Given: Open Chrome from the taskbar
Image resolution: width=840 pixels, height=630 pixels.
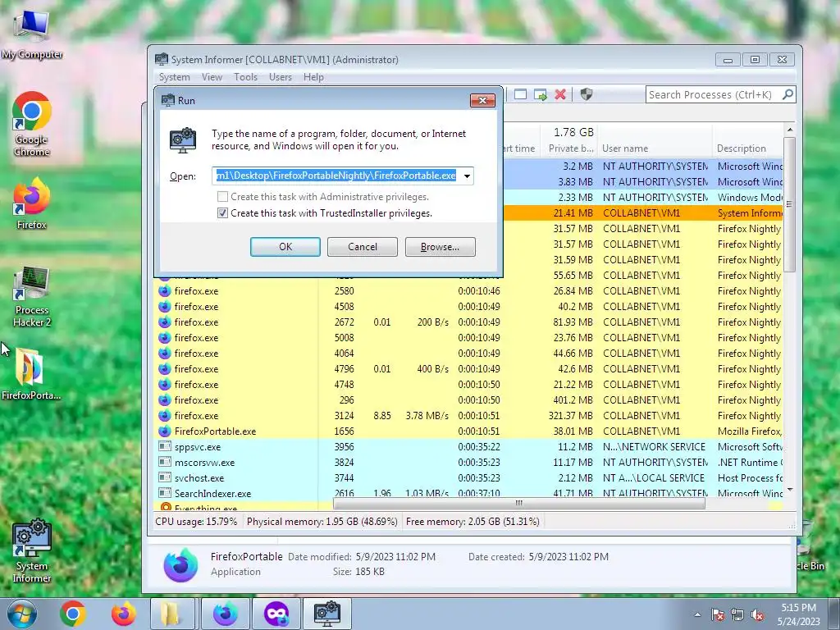Looking at the screenshot, I should point(73,614).
